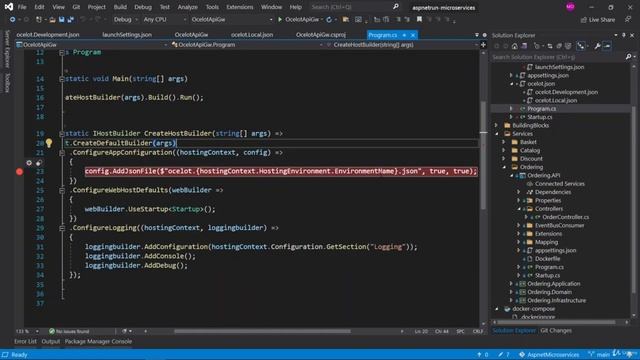640x360 pixels.
Task: Click the navigate backward arrow in toolbar
Action: click(x=13, y=19)
